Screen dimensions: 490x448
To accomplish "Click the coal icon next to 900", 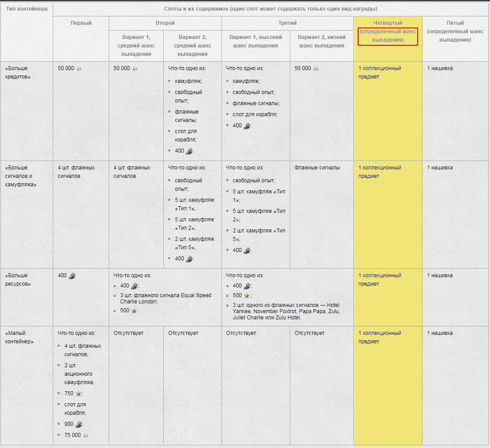I will pyautogui.click(x=79, y=424).
